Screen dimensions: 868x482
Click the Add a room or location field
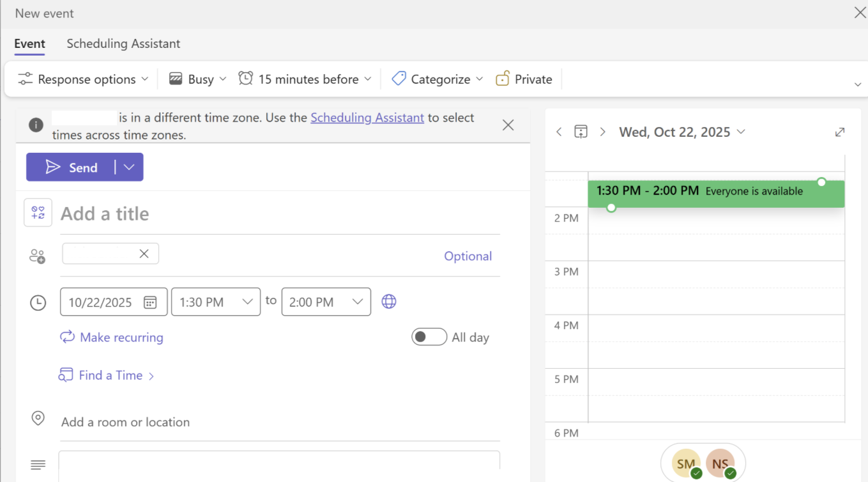coord(280,422)
